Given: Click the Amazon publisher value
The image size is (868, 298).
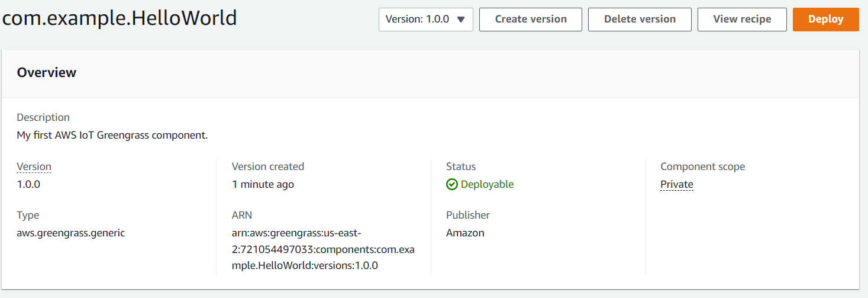Looking at the screenshot, I should tap(465, 233).
